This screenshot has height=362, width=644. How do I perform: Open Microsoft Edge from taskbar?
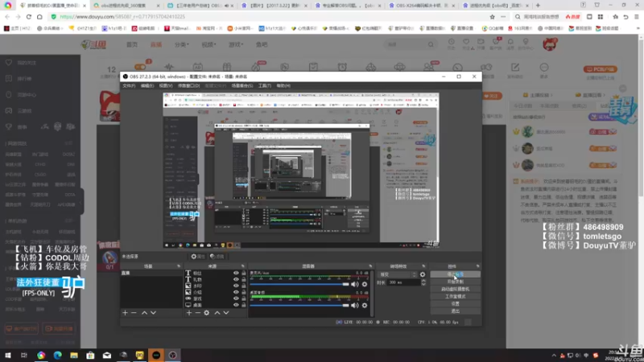pos(57,355)
